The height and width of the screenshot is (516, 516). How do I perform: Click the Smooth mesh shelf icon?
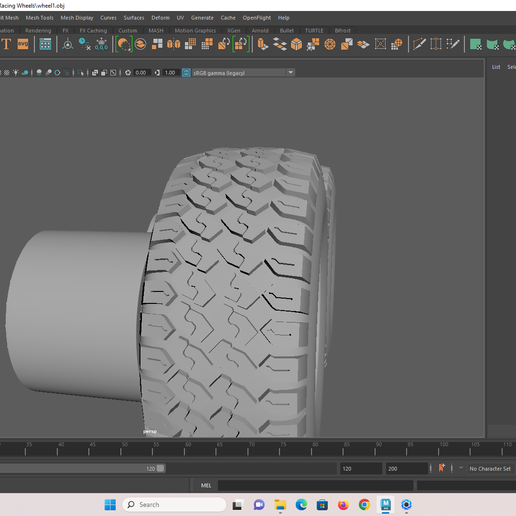(x=190, y=44)
